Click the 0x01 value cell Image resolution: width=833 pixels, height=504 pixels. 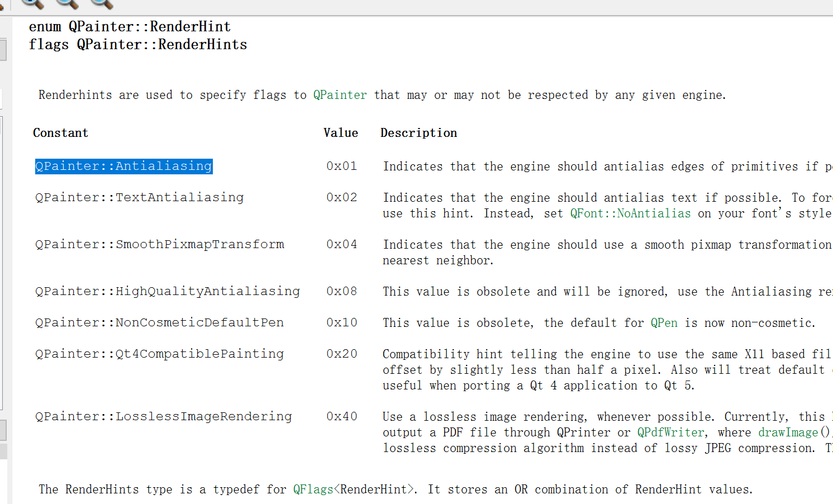342,166
